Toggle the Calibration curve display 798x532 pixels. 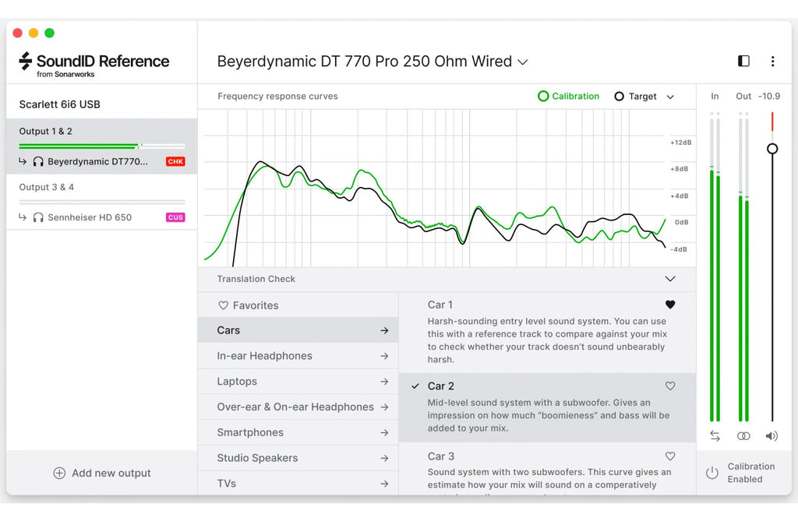pyautogui.click(x=568, y=96)
